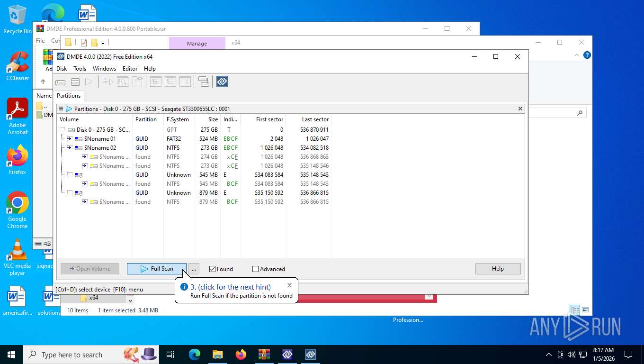Click the Windows Start button
The height and width of the screenshot is (364, 644).
click(x=11, y=355)
